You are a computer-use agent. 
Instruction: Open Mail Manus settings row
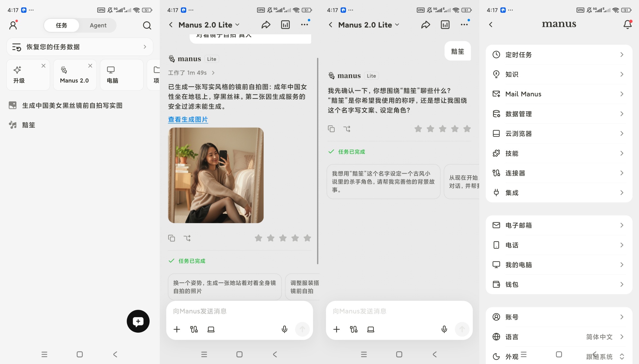(559, 94)
